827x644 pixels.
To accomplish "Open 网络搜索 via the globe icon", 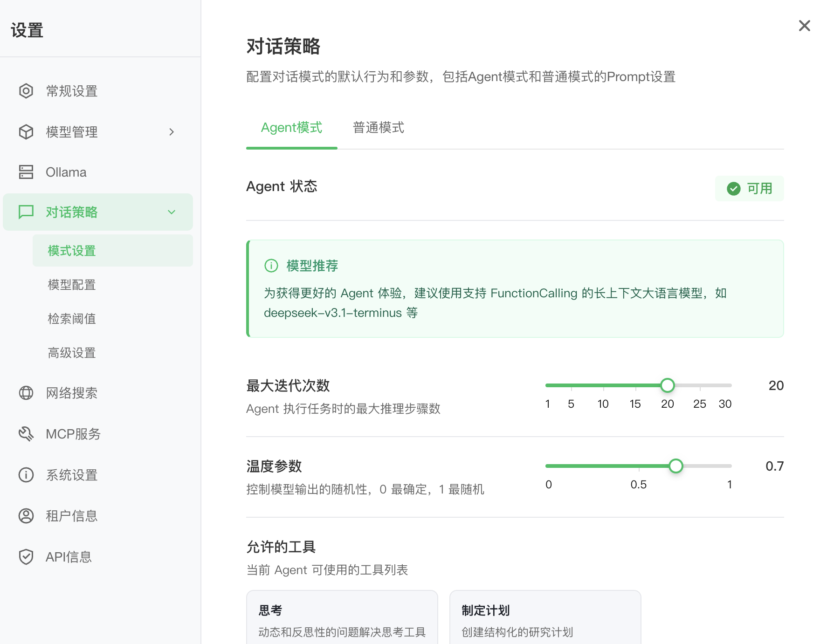I will (x=26, y=392).
